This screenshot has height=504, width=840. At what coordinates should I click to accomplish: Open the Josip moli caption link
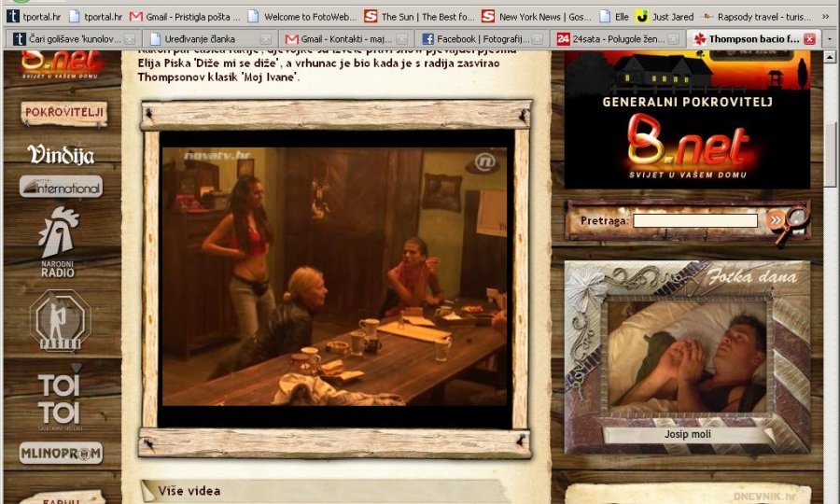(x=687, y=434)
